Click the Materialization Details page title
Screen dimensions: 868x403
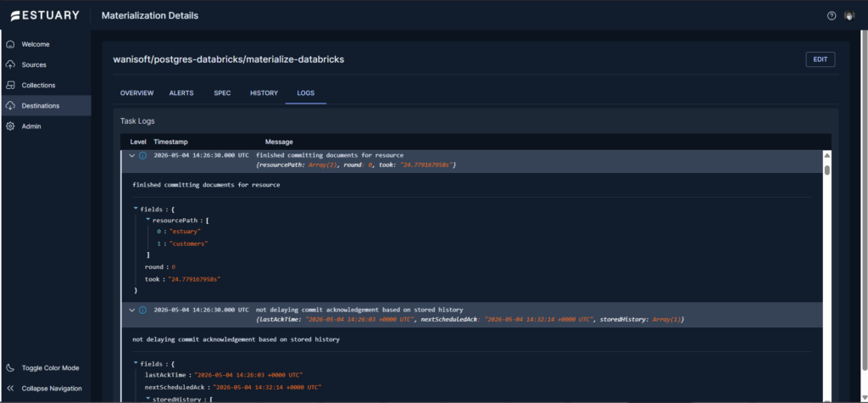(150, 15)
